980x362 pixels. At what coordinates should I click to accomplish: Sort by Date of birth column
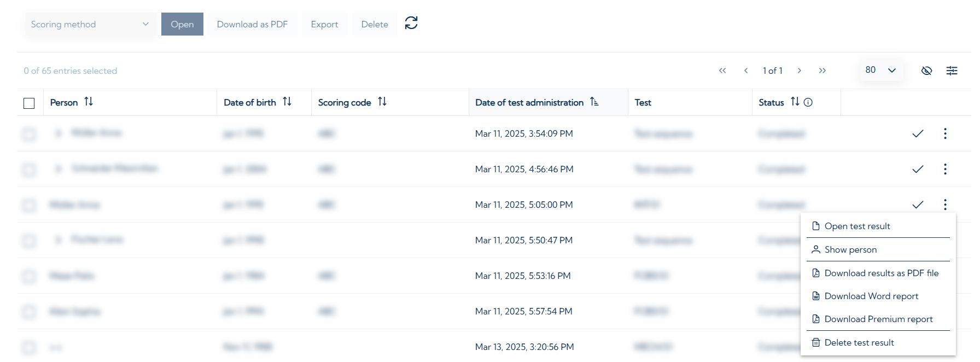tap(287, 102)
